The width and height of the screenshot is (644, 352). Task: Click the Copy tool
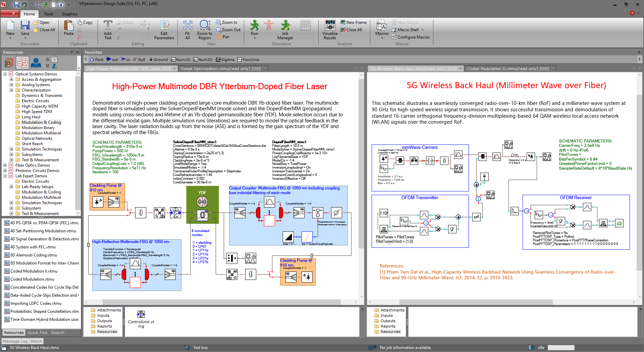[85, 22]
